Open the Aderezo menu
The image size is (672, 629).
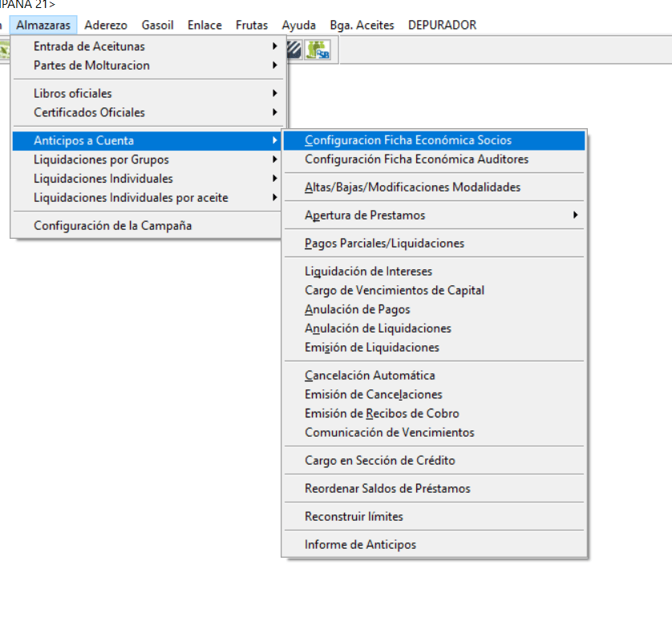click(105, 25)
